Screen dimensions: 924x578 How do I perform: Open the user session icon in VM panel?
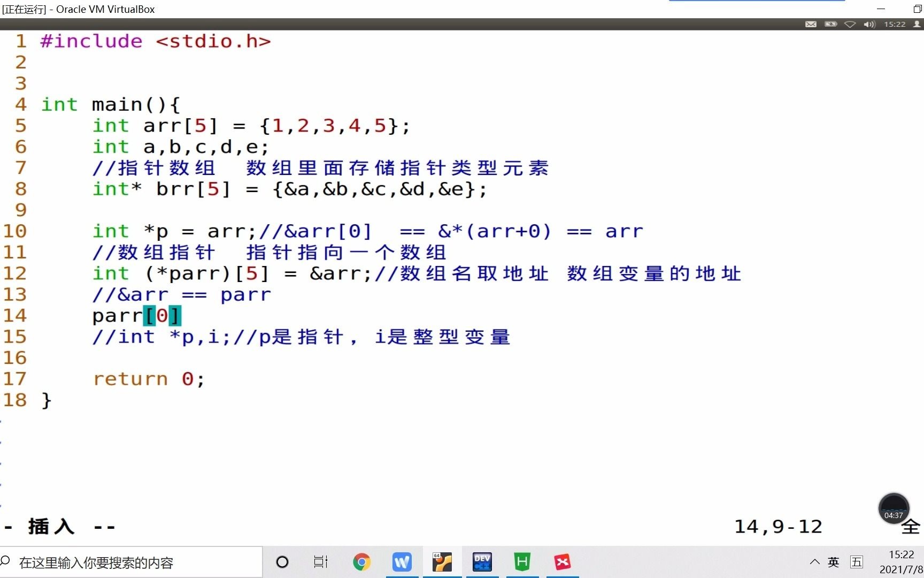(917, 24)
